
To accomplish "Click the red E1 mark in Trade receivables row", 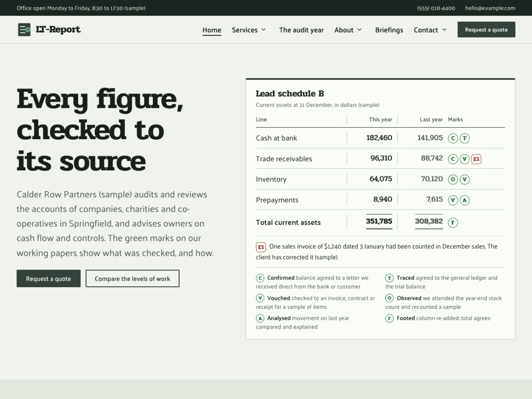I will pos(476,159).
